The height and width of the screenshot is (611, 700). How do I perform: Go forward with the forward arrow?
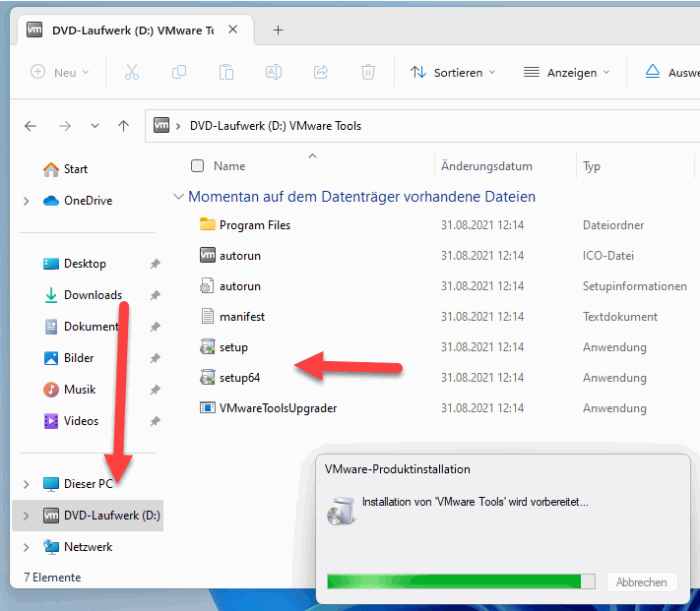pos(65,126)
